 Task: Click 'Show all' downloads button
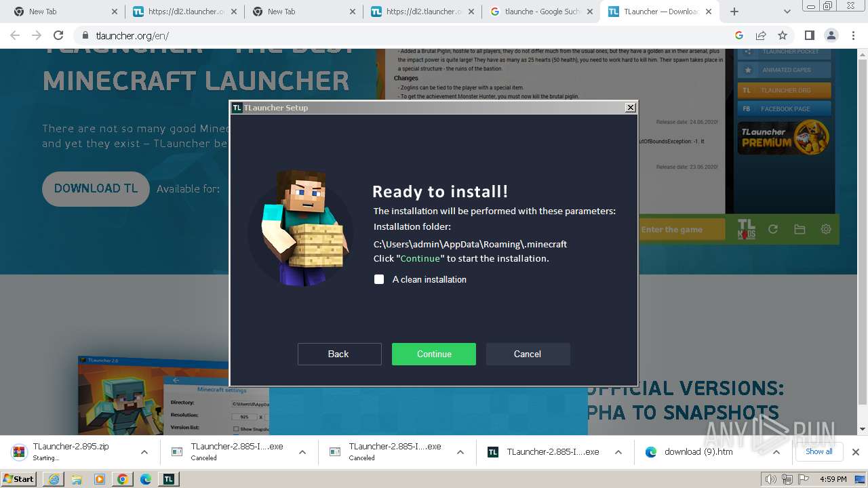click(818, 451)
